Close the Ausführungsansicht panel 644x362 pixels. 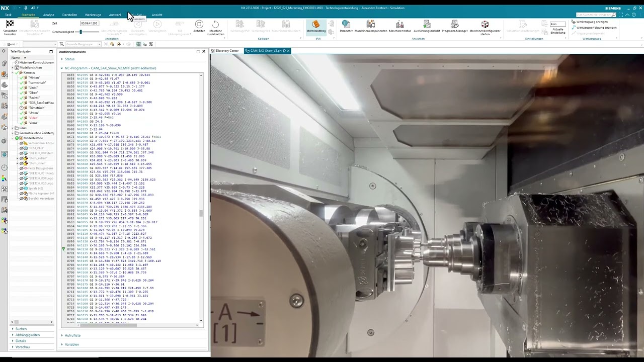point(204,51)
